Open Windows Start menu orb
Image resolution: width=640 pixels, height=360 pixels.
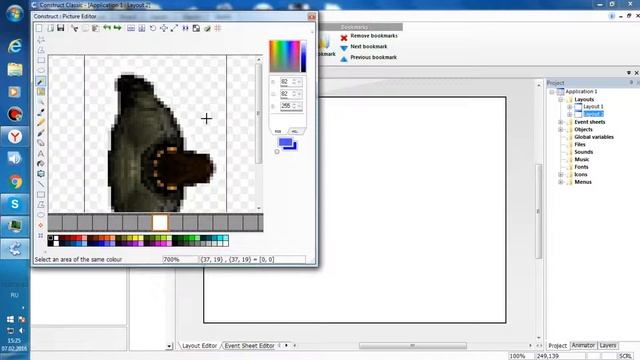[x=15, y=14]
